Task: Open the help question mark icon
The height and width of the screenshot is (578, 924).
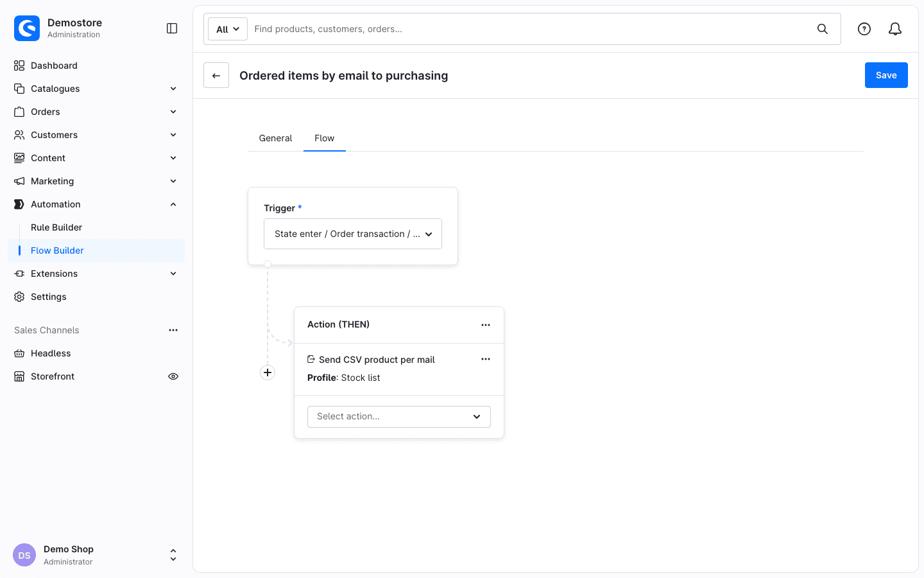Action: 864,29
